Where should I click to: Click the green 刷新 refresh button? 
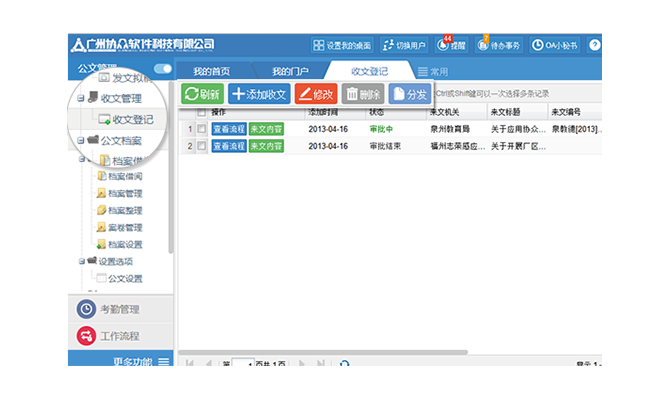pos(202,94)
